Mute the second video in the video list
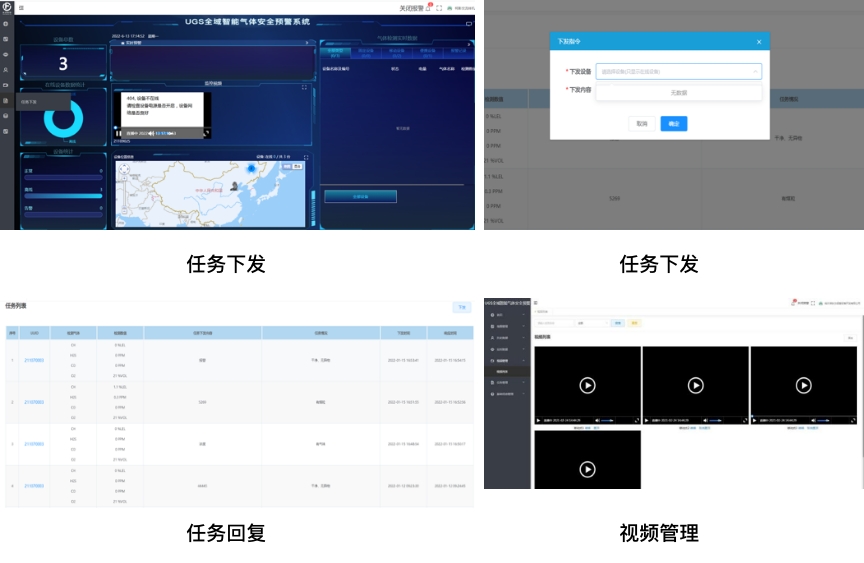The image size is (864, 563). [x=705, y=420]
